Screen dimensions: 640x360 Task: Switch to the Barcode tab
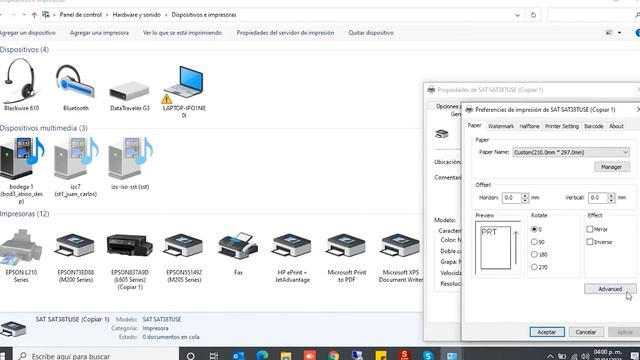pos(593,126)
